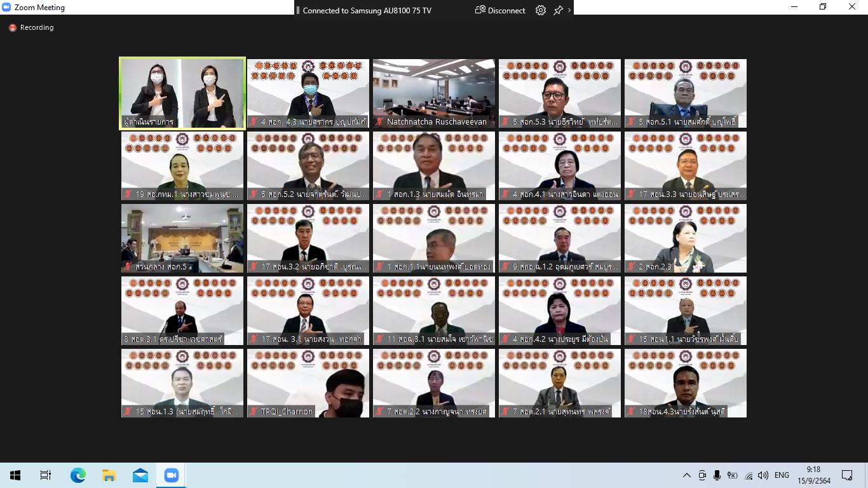This screenshot has height=488, width=868.
Task: Open Wi-Fi network flyout
Action: 749,475
